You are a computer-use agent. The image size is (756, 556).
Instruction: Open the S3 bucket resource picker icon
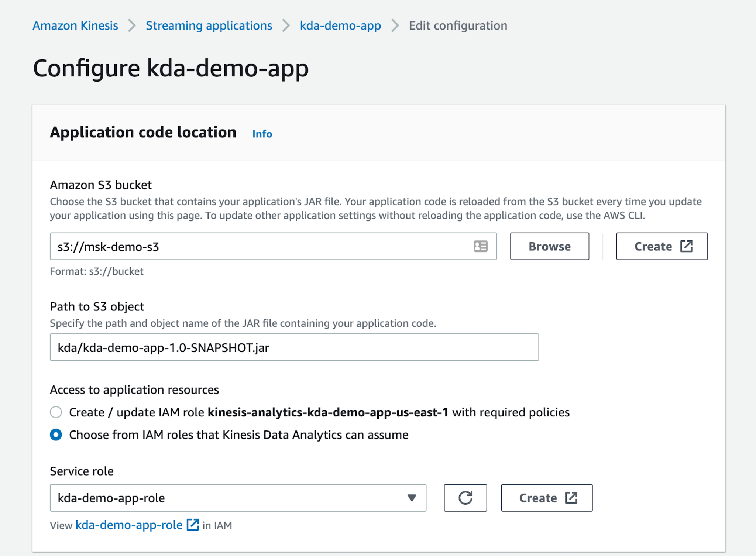[x=481, y=246]
